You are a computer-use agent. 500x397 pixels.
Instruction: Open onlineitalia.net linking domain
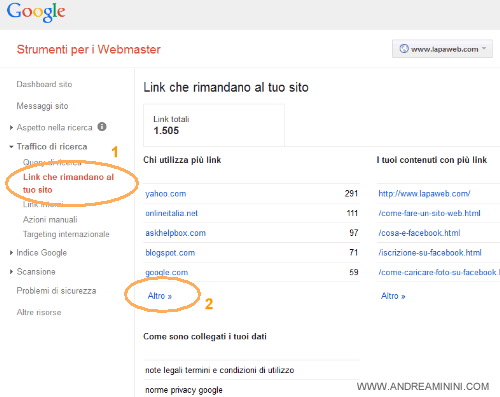pos(171,213)
